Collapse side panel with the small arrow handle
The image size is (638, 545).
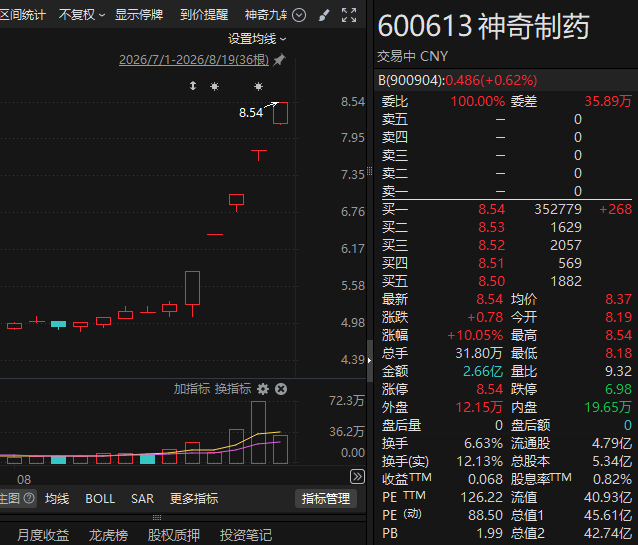pyautogui.click(x=369, y=360)
